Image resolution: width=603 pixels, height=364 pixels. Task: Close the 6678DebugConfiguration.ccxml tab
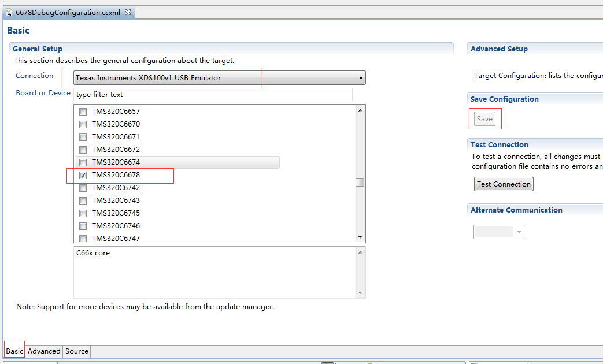[x=128, y=12]
